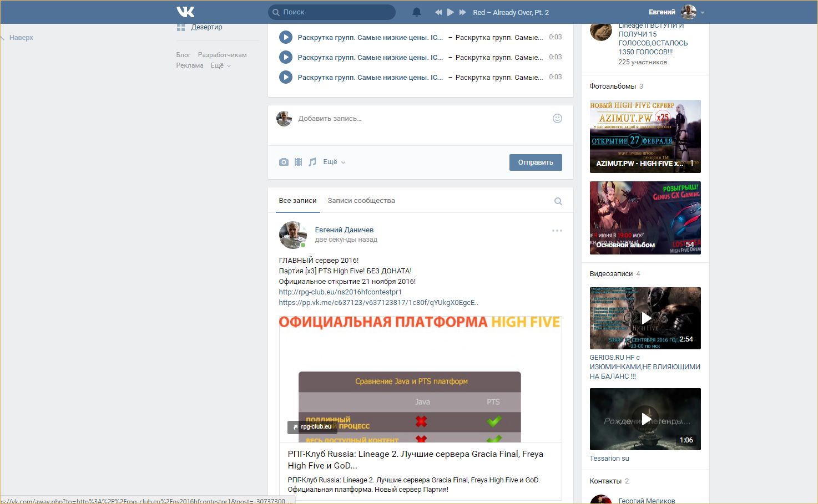Click the Добавить запись text field
Viewport: 818px width, 504px height.
tap(422, 119)
